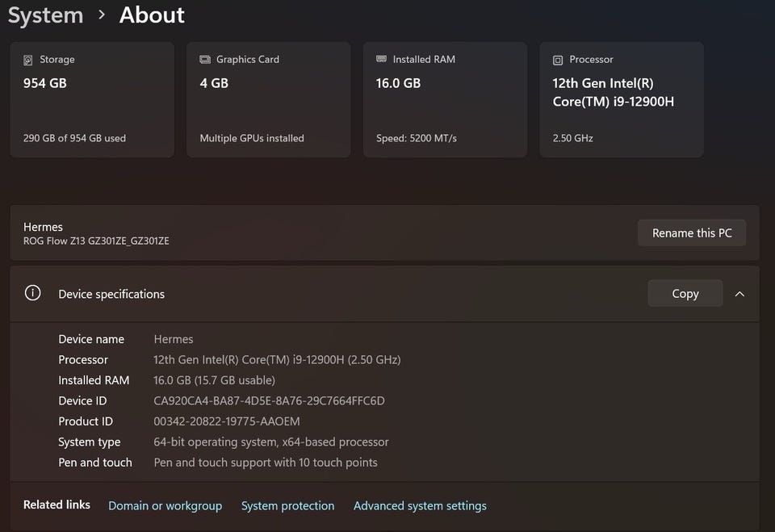Open the Graphics Card 4 GB card
Screen dimensions: 775x532
coord(268,99)
